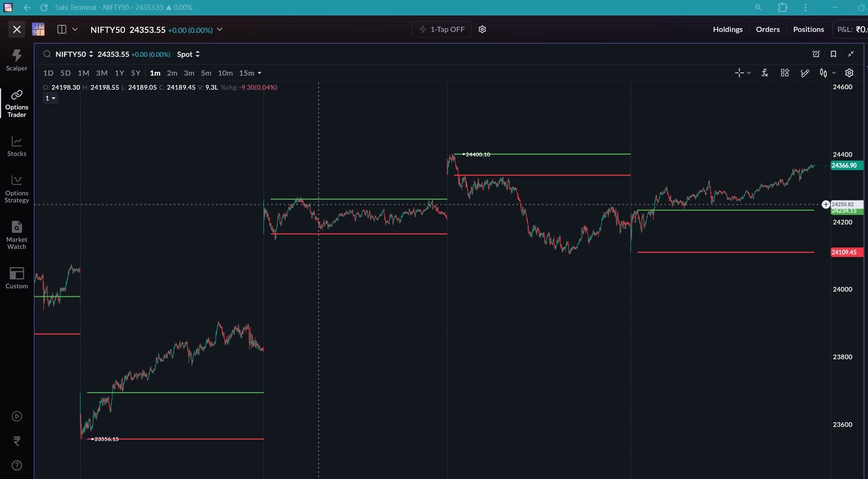Toggle the 1-Tap OFF switch
Image resolution: width=868 pixels, height=479 pixels.
441,29
